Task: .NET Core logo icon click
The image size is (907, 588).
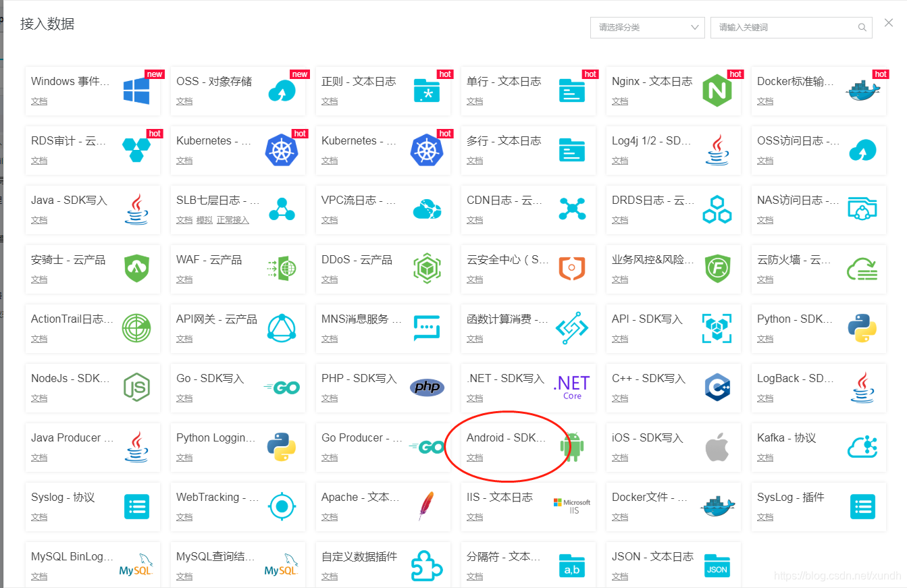Action: click(572, 387)
